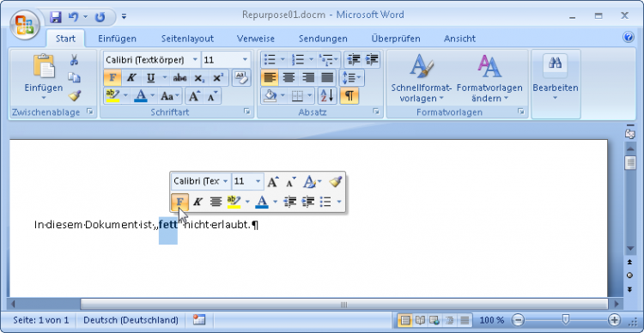The width and height of the screenshot is (644, 333).
Task: Click the Office button orb
Action: 25,24
